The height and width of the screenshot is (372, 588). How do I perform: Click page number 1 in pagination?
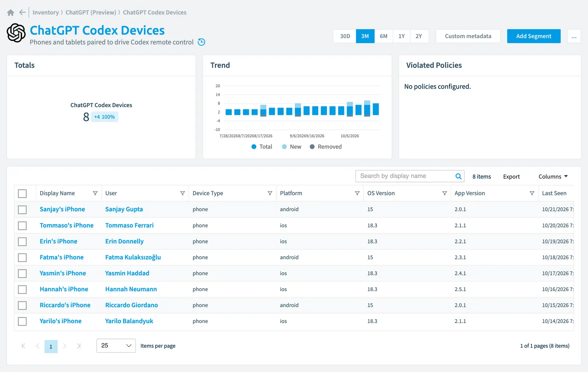(51, 346)
